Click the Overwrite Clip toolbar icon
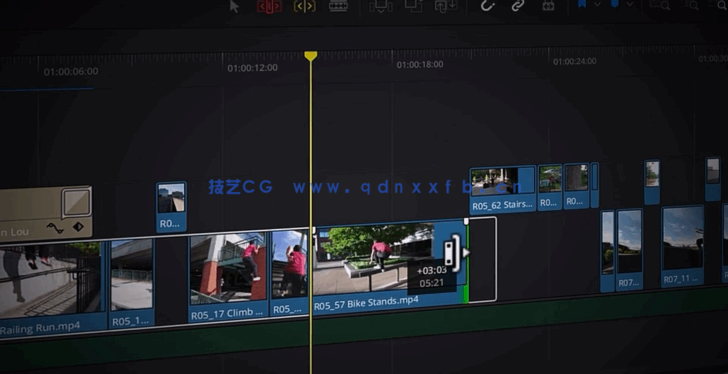The height and width of the screenshot is (374, 728). [x=413, y=6]
